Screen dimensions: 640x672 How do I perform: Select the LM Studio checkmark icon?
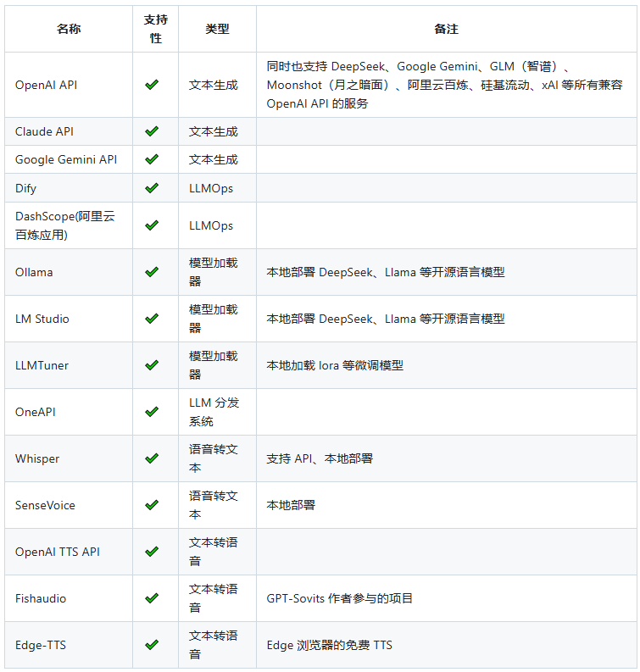click(152, 319)
